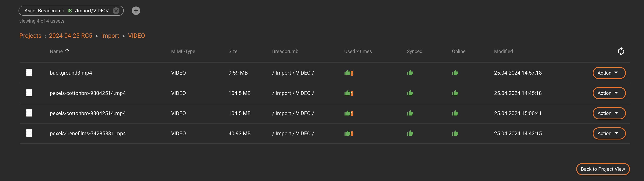
Task: Navigate to the Projects breadcrumb link
Action: pos(30,36)
